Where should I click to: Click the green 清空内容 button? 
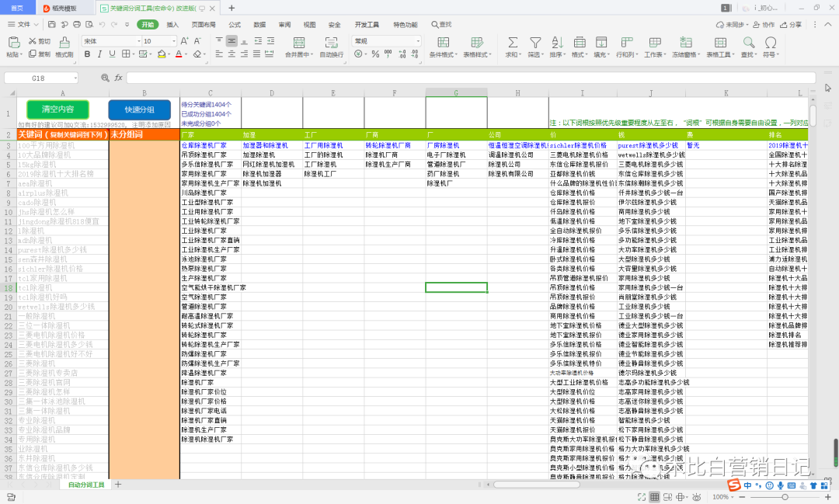click(x=57, y=109)
